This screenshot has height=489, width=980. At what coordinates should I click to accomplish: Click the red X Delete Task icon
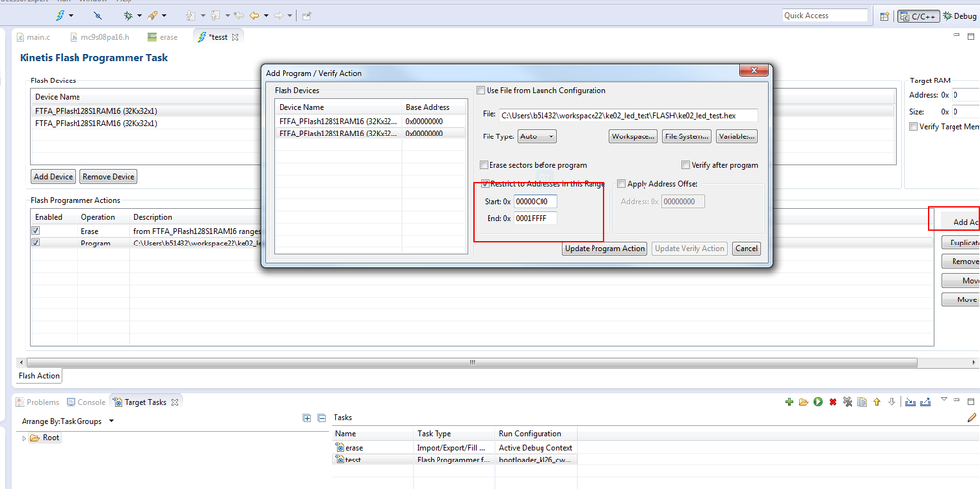(833, 402)
